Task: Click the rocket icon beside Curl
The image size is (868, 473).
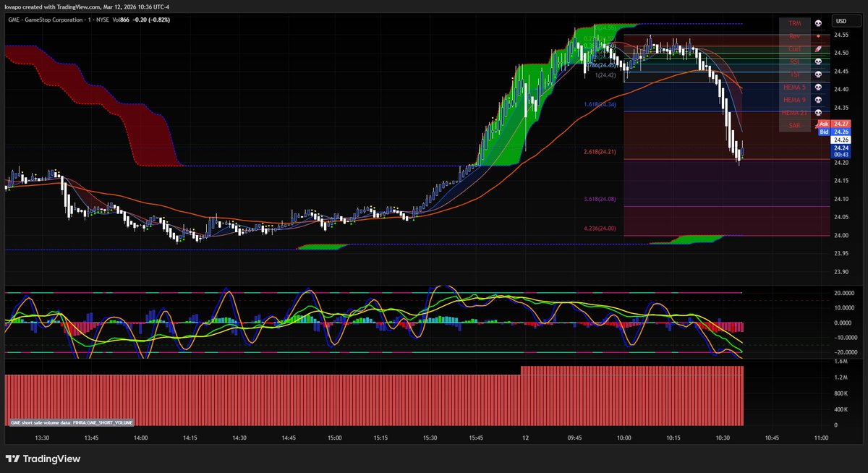Action: [818, 49]
